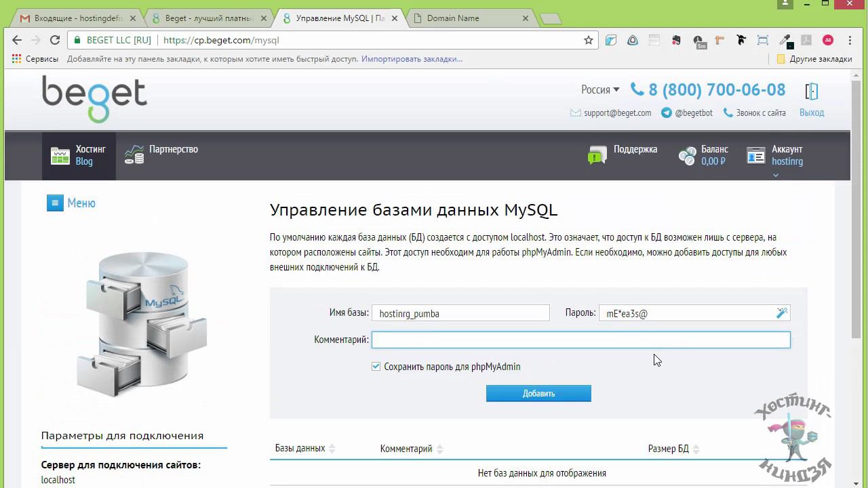868x488 pixels.
Task: Sort by Размер БД column arrows
Action: click(696, 449)
